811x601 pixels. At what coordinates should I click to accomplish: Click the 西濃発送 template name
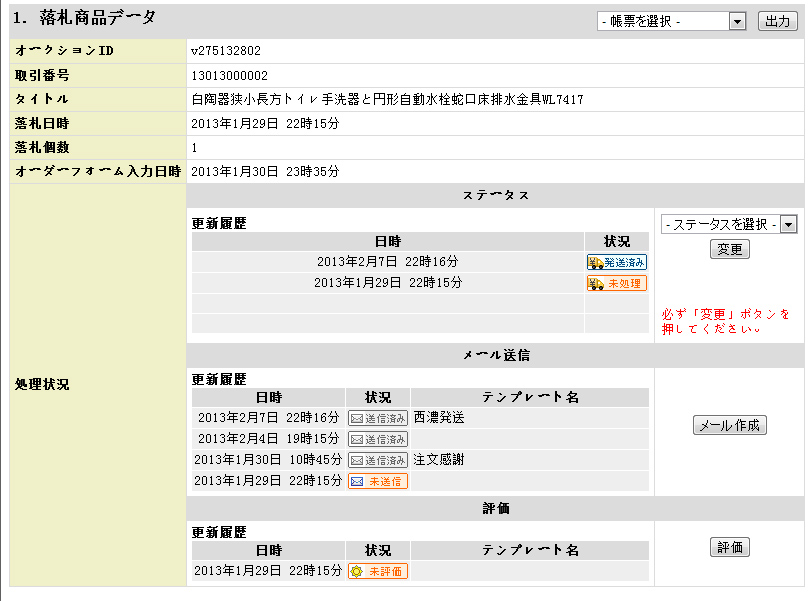pos(439,418)
